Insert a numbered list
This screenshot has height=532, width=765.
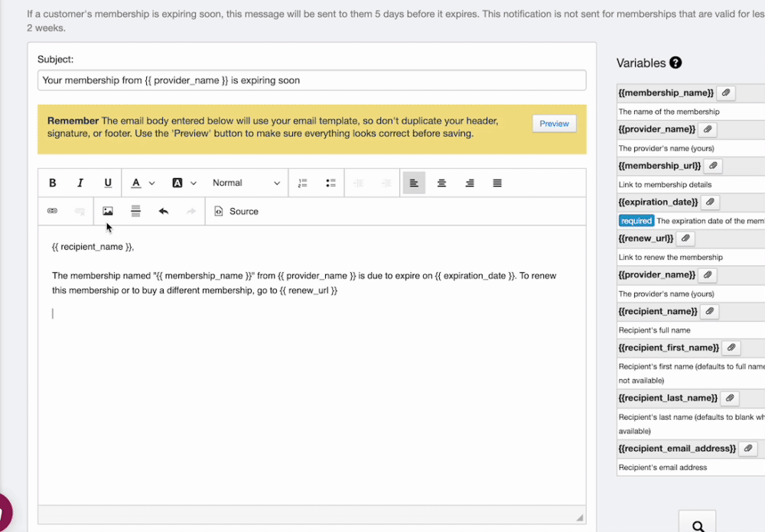click(x=303, y=183)
